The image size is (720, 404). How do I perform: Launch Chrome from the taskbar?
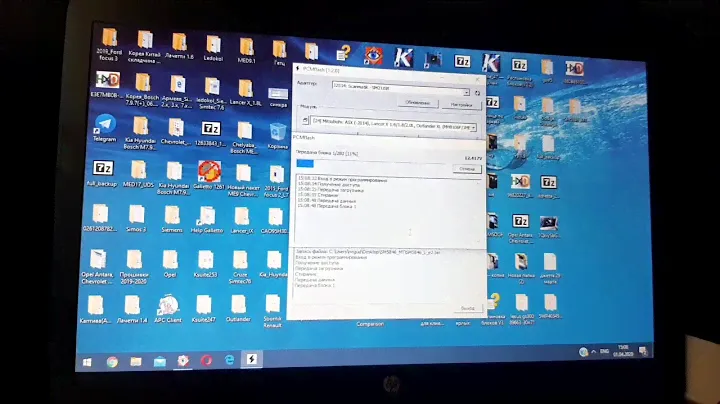coord(112,361)
